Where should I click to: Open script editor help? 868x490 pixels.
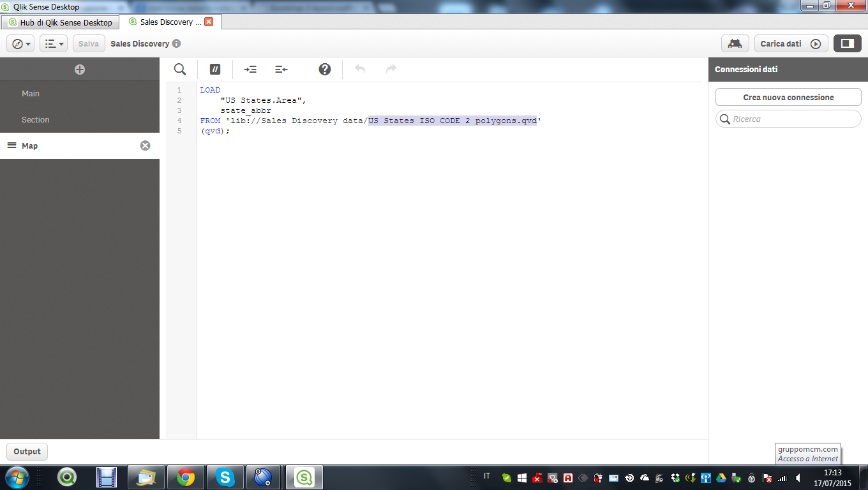(325, 69)
